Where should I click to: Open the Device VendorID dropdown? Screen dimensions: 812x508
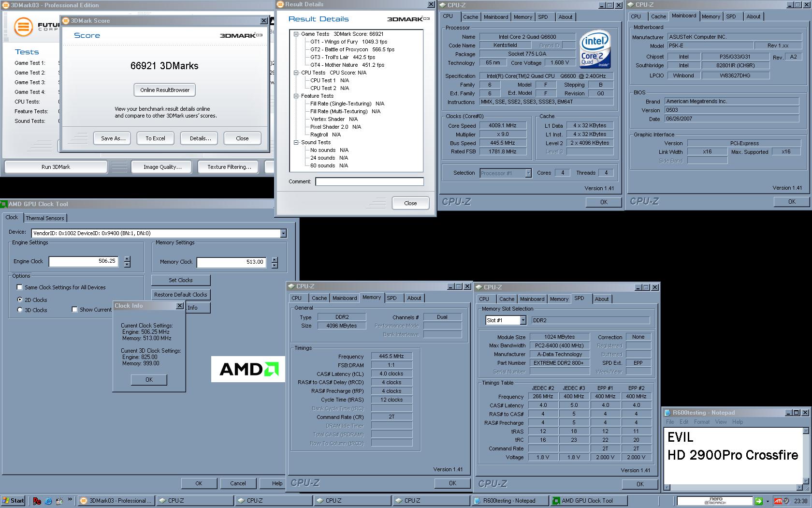283,234
